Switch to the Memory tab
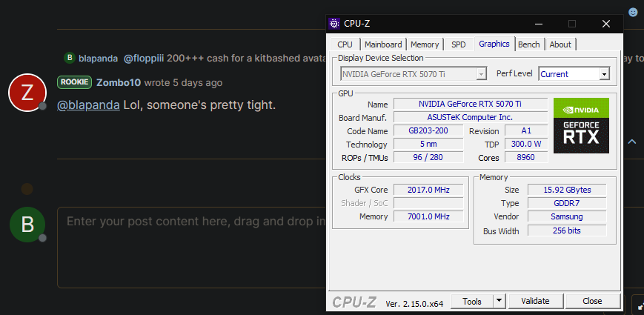644x315 pixels. pos(425,44)
